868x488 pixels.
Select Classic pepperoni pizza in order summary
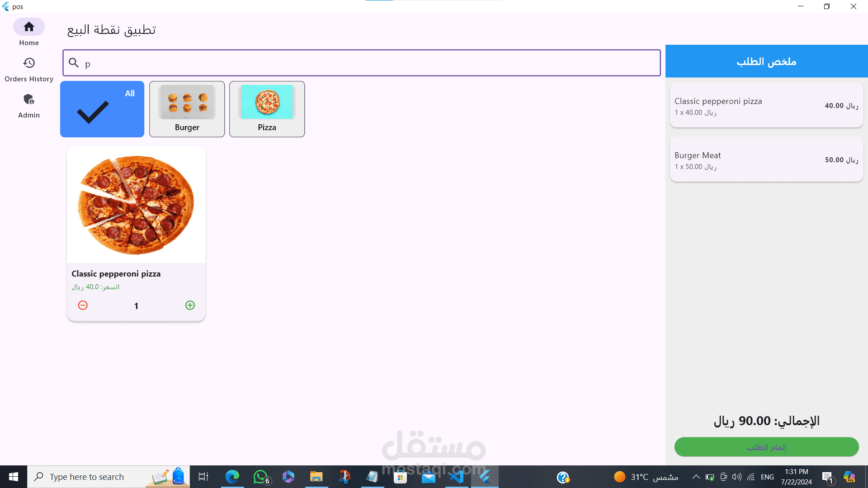coord(766,105)
